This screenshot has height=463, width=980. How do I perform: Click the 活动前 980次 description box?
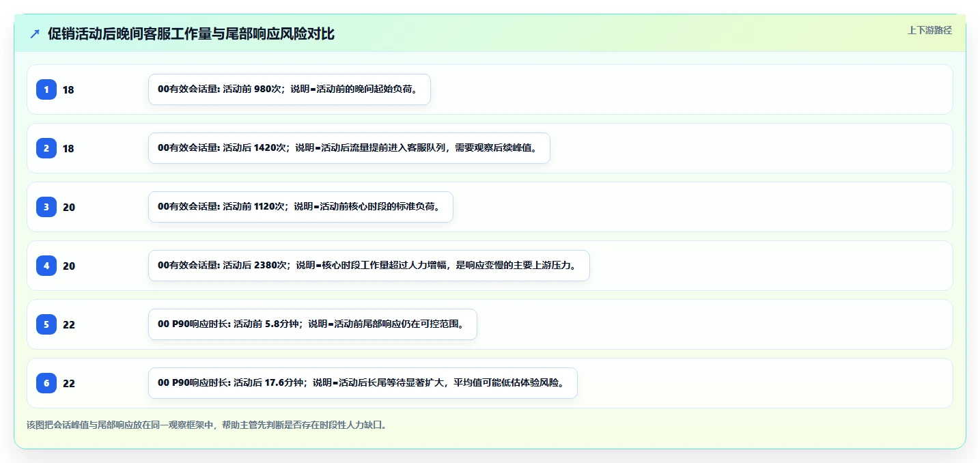click(290, 89)
